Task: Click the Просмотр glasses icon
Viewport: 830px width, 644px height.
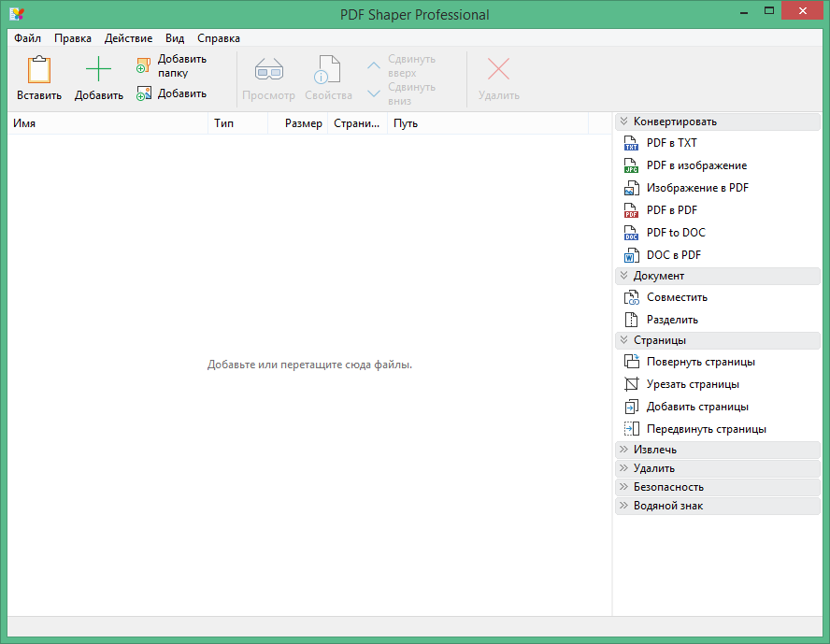Action: click(x=269, y=69)
